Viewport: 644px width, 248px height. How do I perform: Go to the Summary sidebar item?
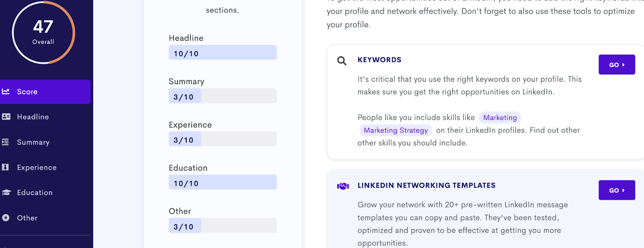coord(33,142)
